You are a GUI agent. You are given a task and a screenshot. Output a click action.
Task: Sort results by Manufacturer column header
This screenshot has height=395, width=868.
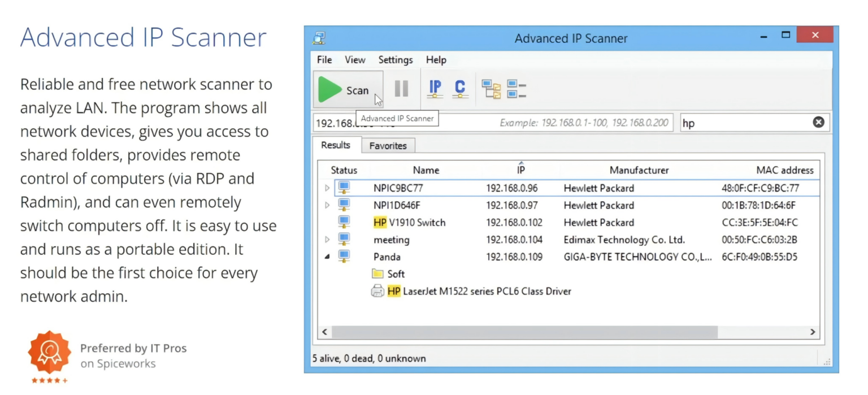coord(639,170)
